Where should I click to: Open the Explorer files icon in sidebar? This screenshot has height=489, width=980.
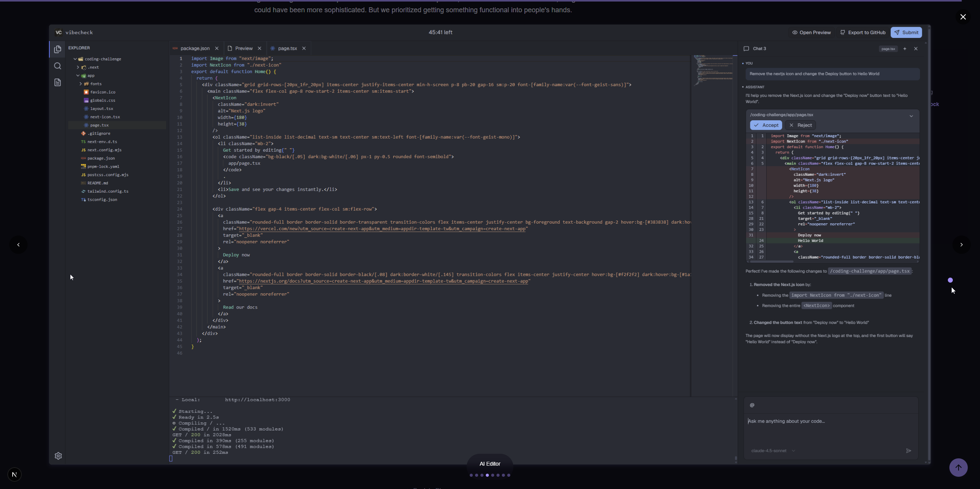(x=57, y=49)
